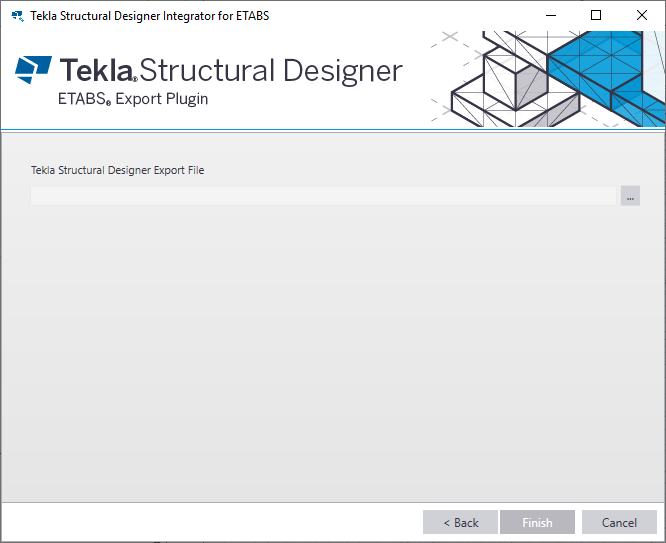Cancel the export wizard
The width and height of the screenshot is (666, 543).
tap(619, 522)
